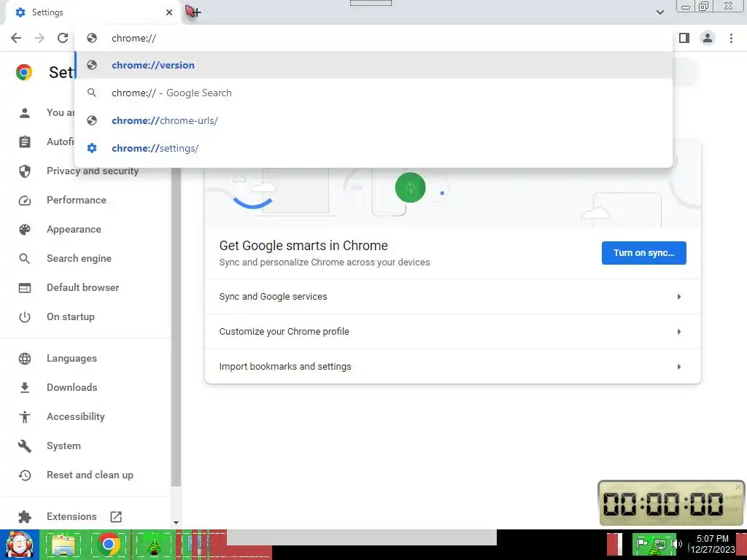Open Performance settings

click(x=76, y=200)
